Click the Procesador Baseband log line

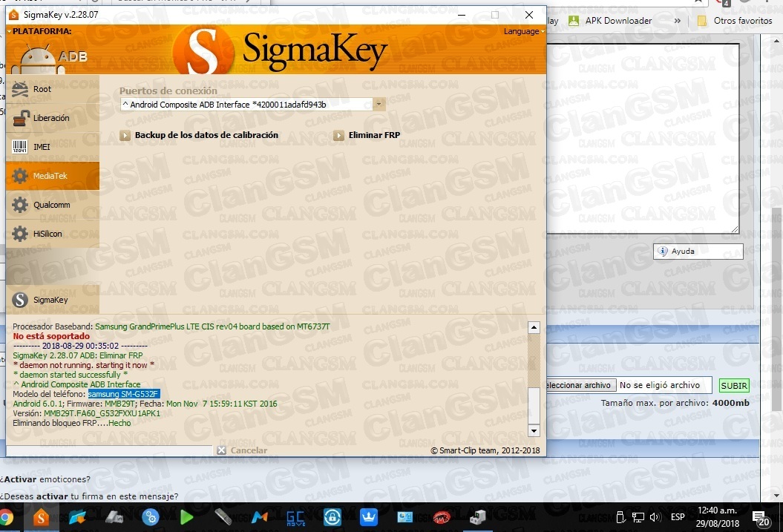coord(171,326)
